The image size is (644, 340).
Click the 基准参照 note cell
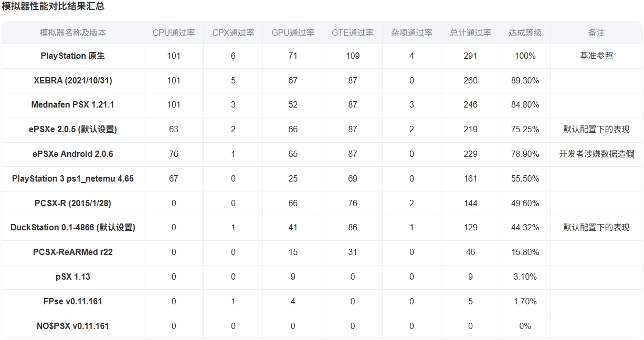click(x=596, y=56)
